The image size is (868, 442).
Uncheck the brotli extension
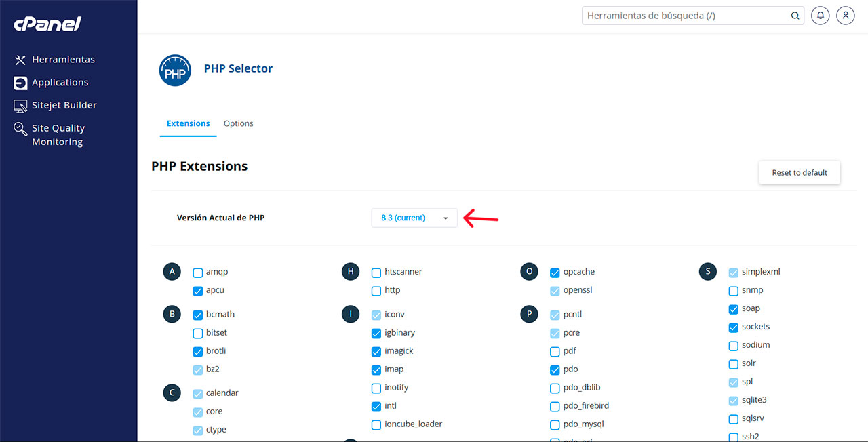198,352
